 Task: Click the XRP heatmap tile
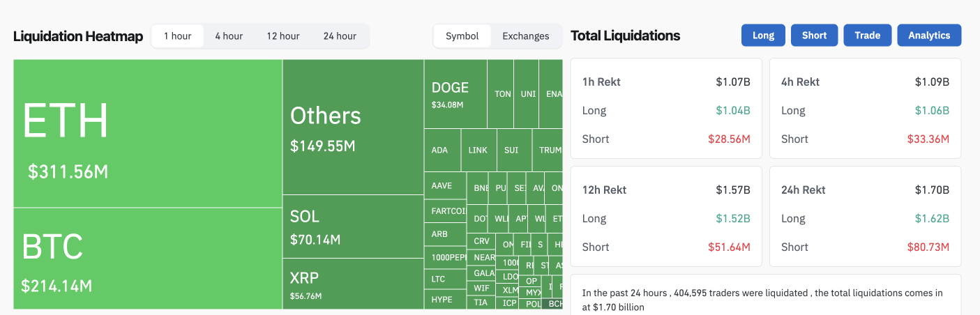(x=353, y=284)
